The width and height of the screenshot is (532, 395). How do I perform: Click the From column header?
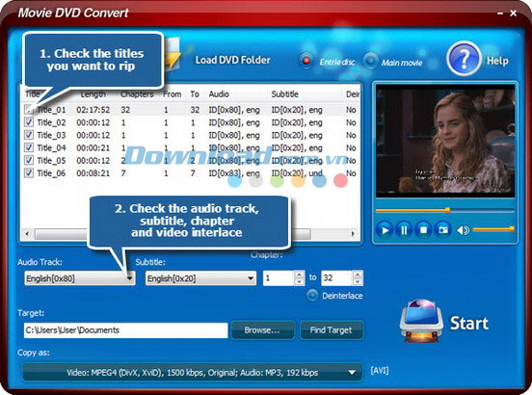pos(172,93)
